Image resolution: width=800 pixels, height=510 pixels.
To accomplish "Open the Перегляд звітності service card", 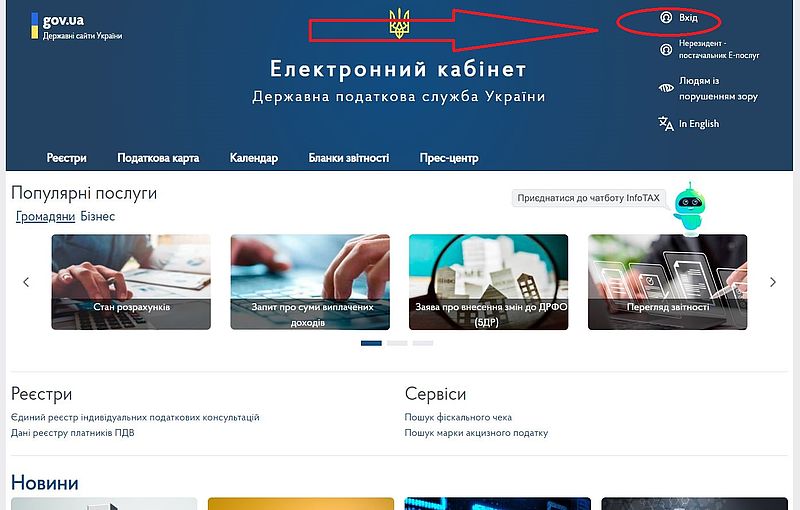I will point(667,282).
